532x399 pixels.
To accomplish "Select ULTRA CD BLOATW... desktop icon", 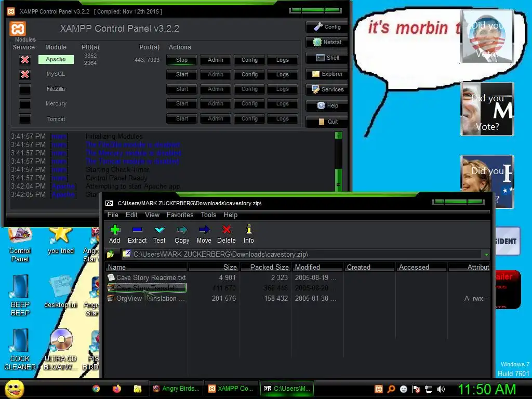I will 60,350.
